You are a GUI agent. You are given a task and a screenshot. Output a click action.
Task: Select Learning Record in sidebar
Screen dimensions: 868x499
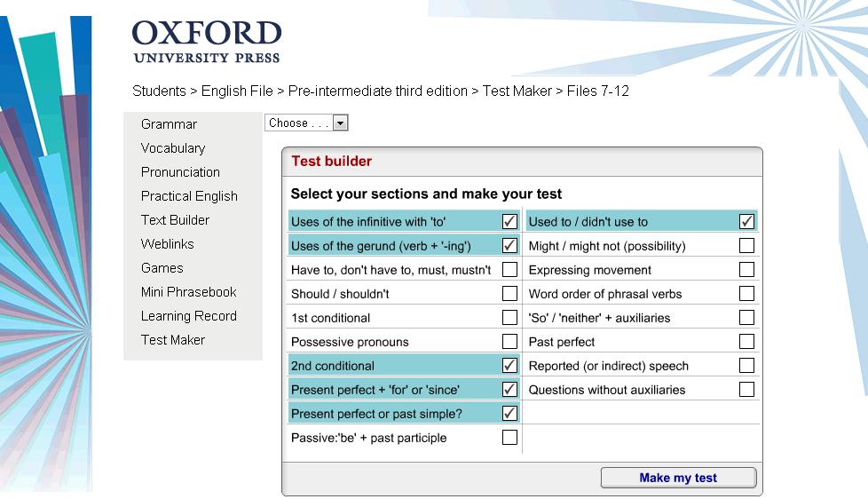[x=189, y=316]
